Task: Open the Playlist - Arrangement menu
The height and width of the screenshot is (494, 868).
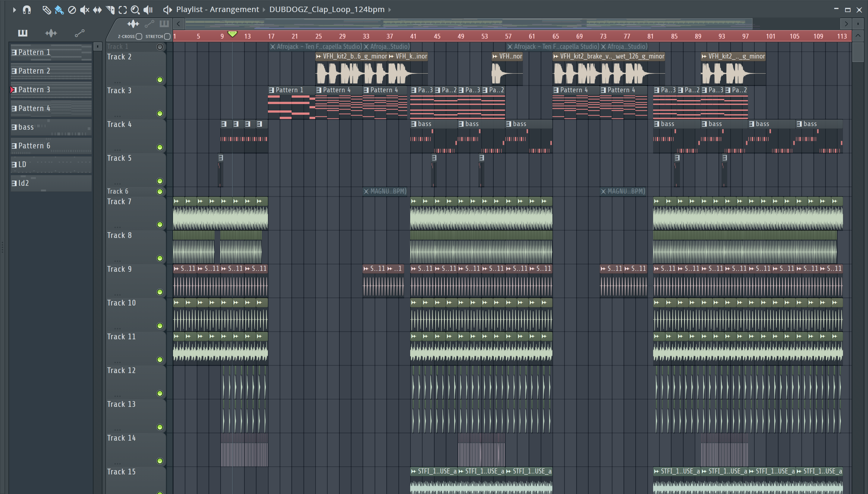Action: tap(217, 10)
